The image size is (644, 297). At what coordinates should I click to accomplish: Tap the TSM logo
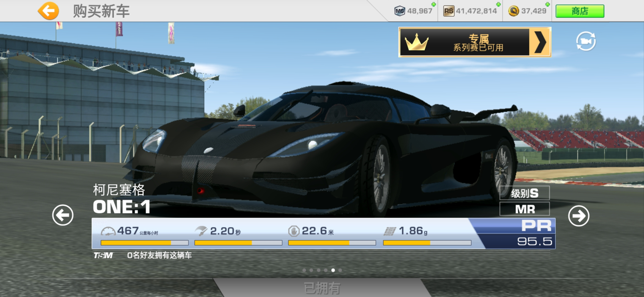(x=103, y=255)
